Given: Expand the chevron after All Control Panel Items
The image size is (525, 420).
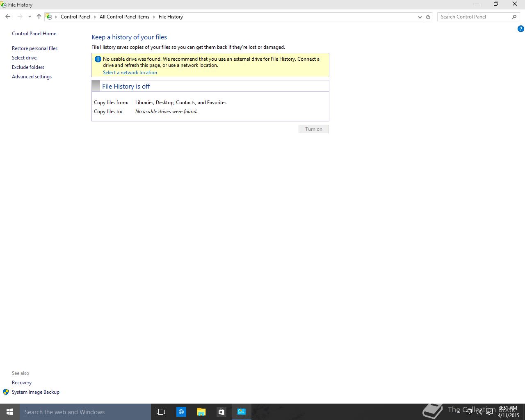Looking at the screenshot, I should point(154,17).
